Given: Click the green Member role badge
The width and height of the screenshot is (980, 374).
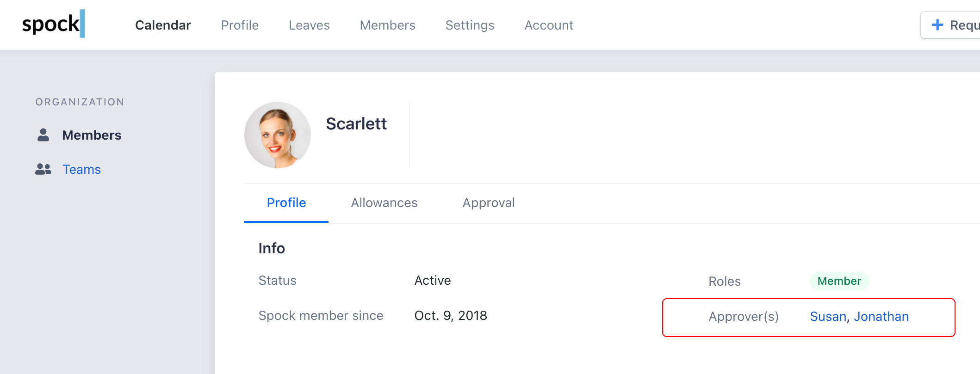Looking at the screenshot, I should (x=839, y=281).
